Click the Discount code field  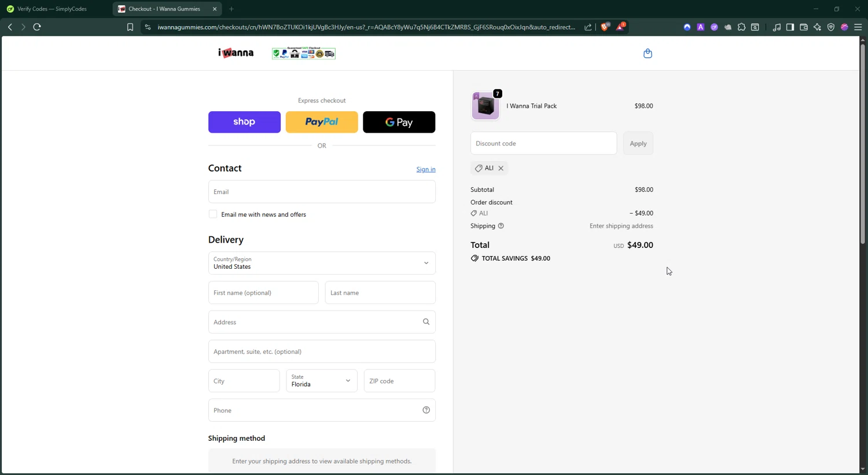(x=543, y=143)
